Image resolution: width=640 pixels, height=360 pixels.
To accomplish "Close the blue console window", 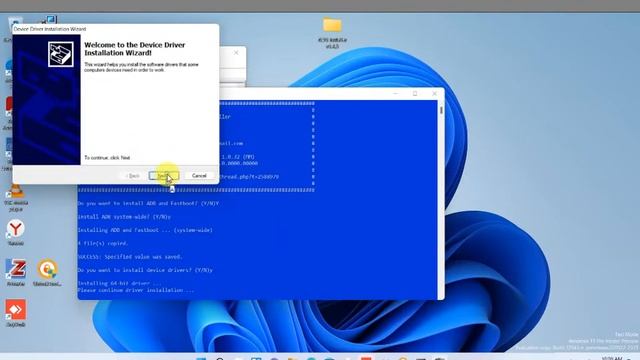I will point(434,93).
